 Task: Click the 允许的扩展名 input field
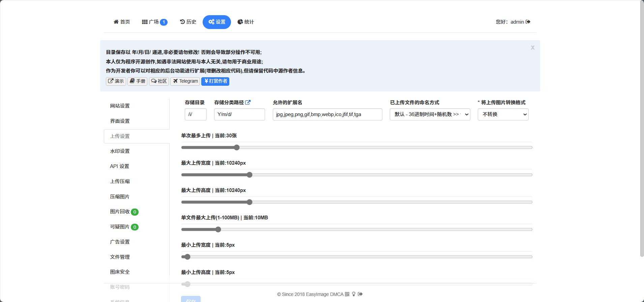[327, 114]
